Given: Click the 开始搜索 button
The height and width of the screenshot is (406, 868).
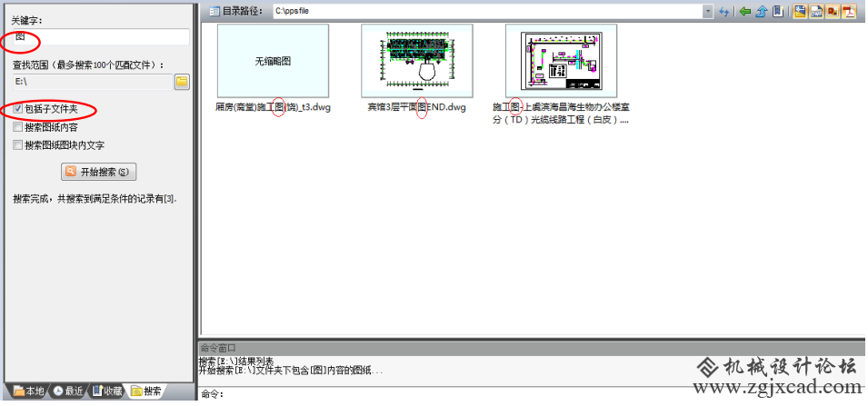Looking at the screenshot, I should pyautogui.click(x=98, y=172).
